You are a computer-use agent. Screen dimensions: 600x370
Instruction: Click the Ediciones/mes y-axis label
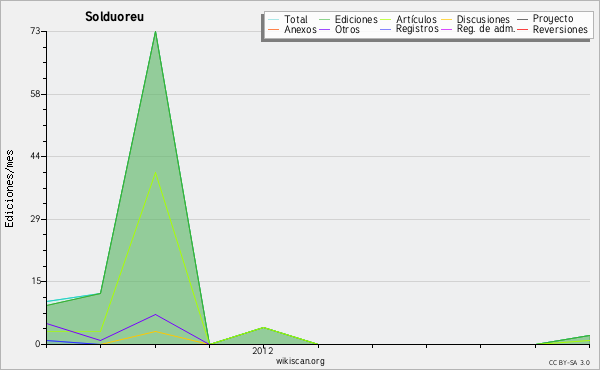(x=9, y=189)
